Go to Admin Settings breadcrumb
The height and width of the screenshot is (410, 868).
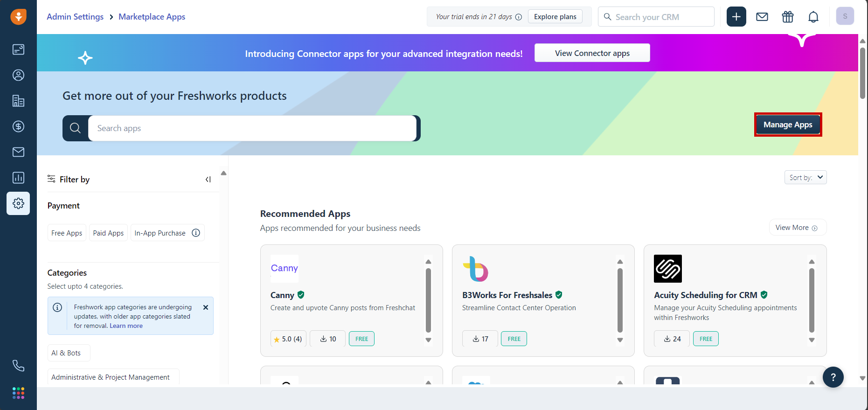coord(75,17)
